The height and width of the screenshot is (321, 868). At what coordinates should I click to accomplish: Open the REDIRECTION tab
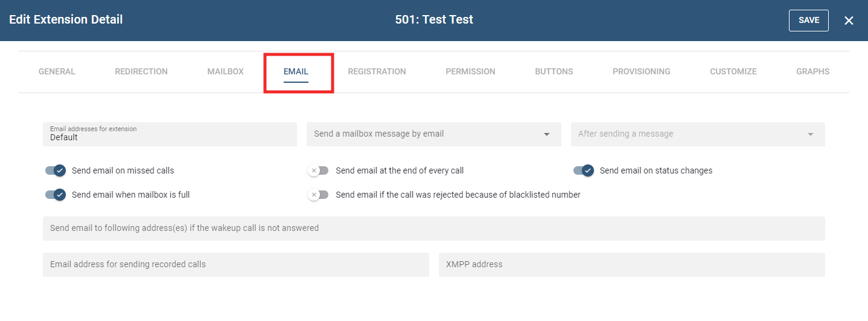coord(141,71)
